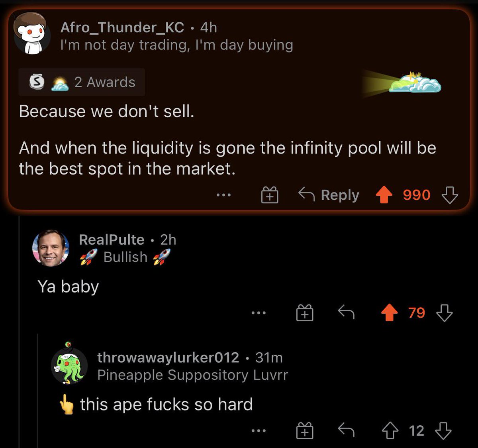Give award to Afro_Thunder_KC's comment

[x=270, y=195]
